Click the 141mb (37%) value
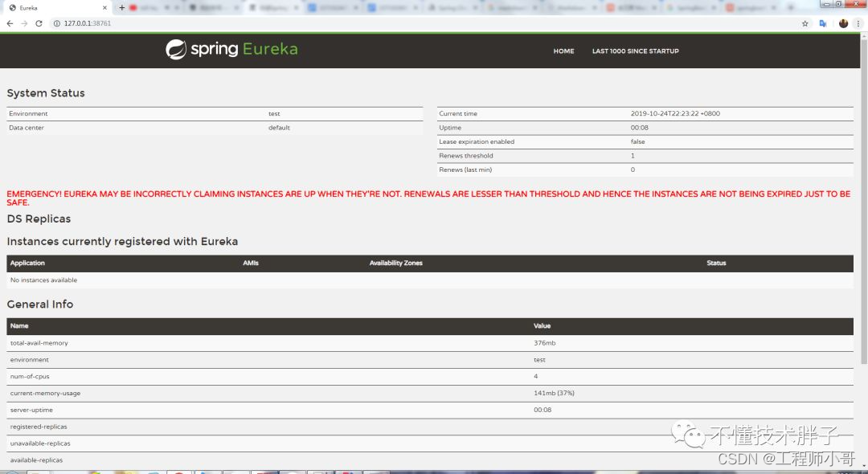 [554, 393]
